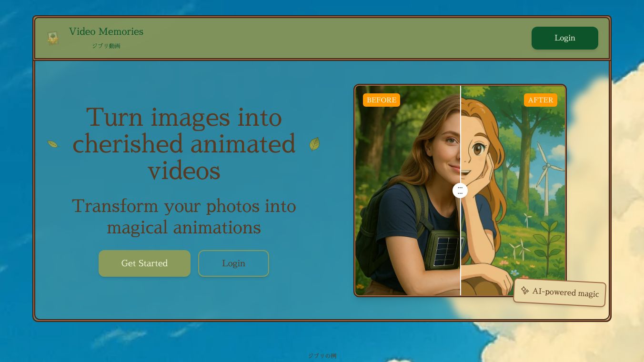Click the Video Memories logo icon
The width and height of the screenshot is (644, 362).
point(53,38)
